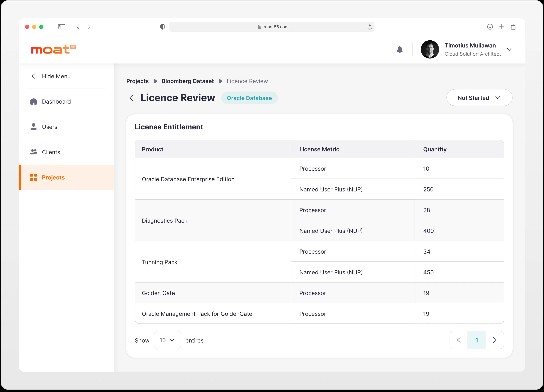Go back with the browser back arrow
544x392 pixels.
(78, 27)
